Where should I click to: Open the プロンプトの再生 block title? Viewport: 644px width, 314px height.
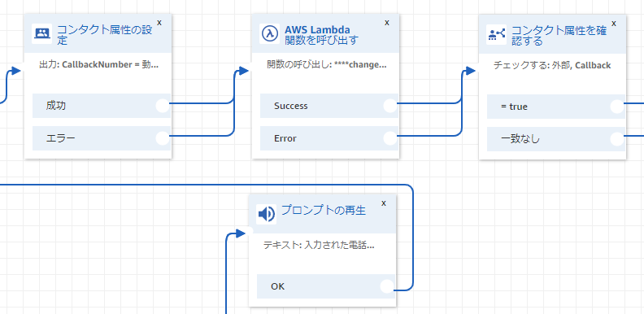point(324,211)
